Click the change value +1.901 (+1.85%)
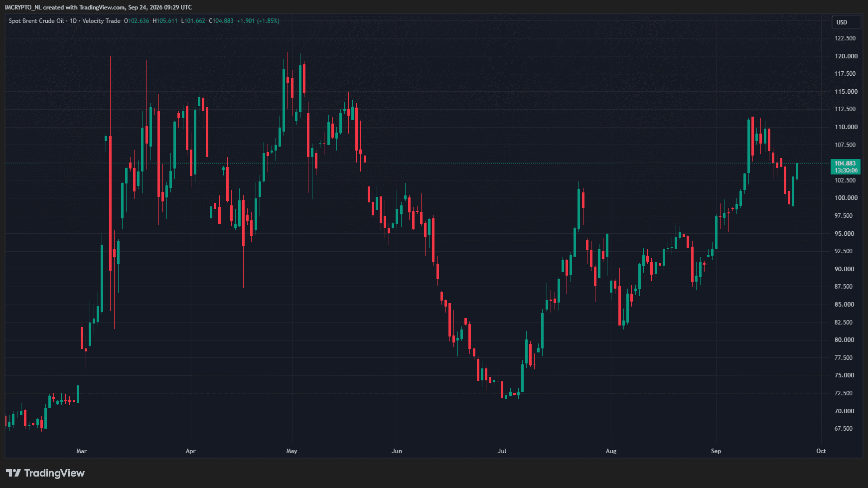The image size is (868, 488). tap(258, 21)
